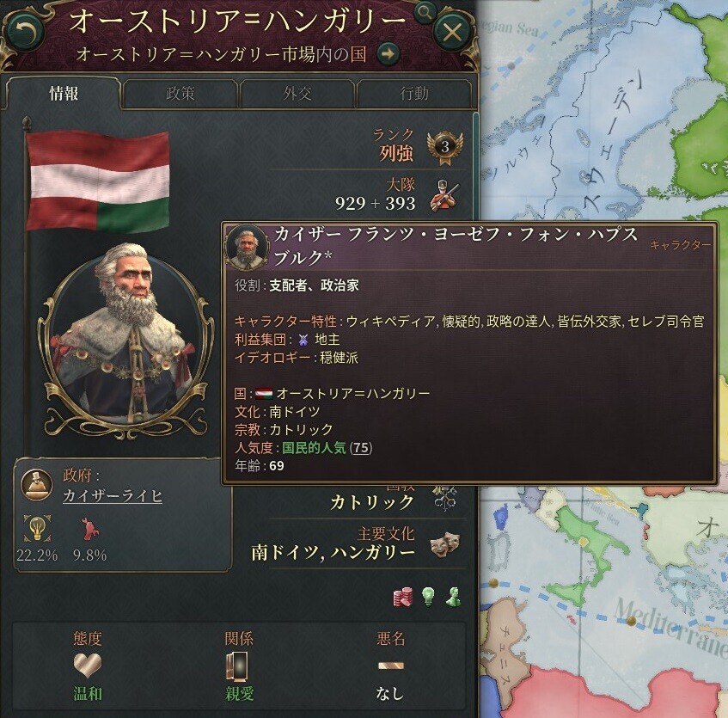Image resolution: width=728 pixels, height=718 pixels.
Task: Switch to the 外交 tab
Action: 297,94
